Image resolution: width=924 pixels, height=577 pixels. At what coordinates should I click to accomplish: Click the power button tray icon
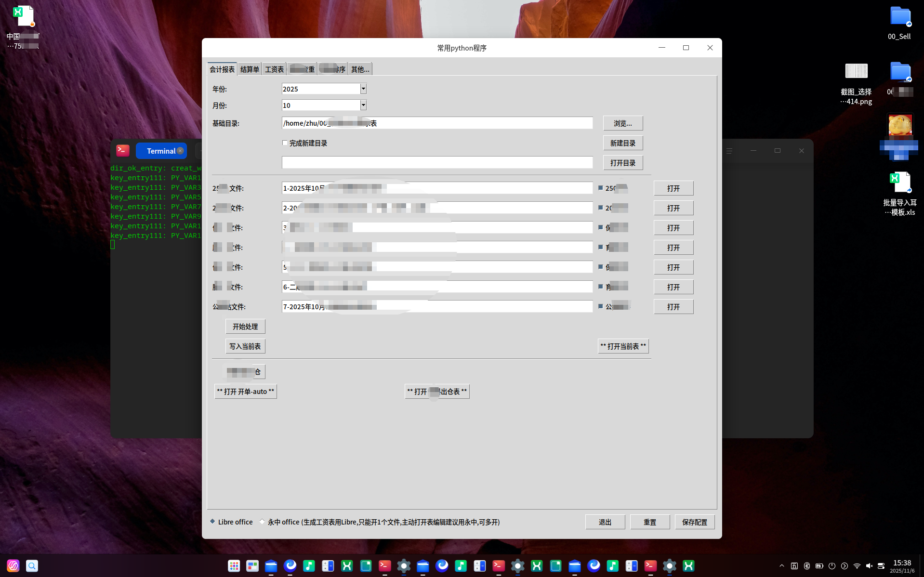click(832, 566)
